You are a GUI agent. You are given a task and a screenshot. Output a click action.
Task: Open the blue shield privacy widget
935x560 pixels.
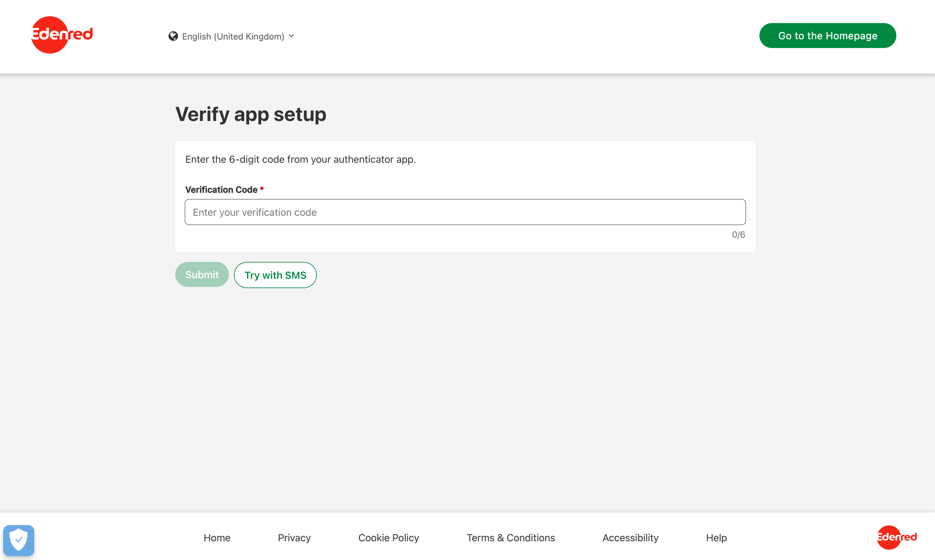[18, 540]
